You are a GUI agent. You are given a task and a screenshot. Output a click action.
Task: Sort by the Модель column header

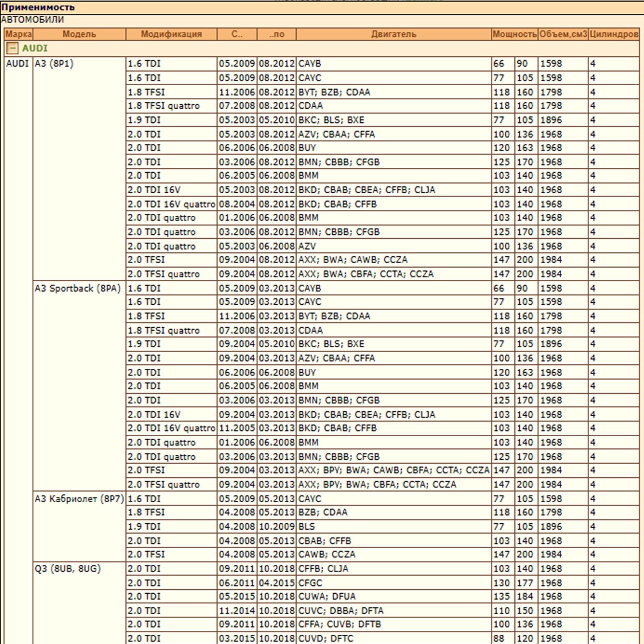point(79,34)
